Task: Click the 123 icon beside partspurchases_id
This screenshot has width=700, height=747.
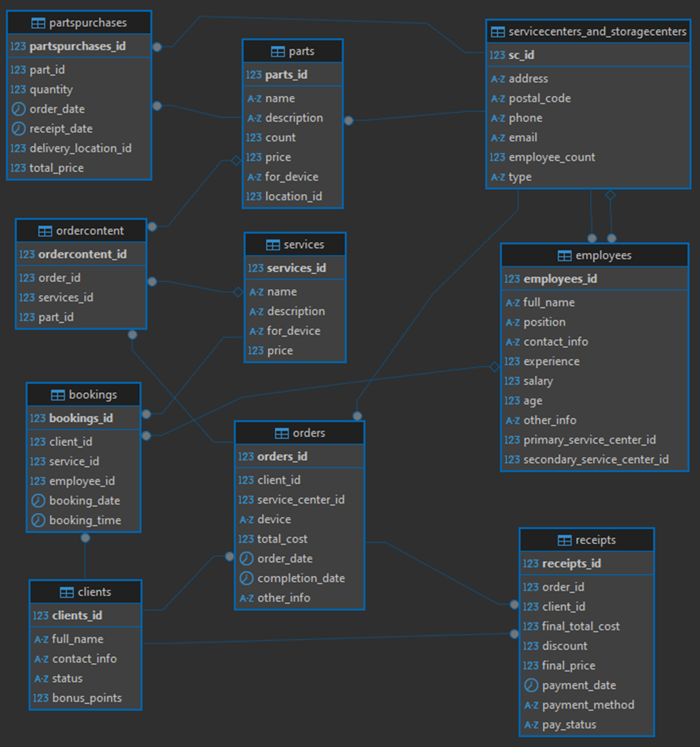Action: pyautogui.click(x=18, y=46)
